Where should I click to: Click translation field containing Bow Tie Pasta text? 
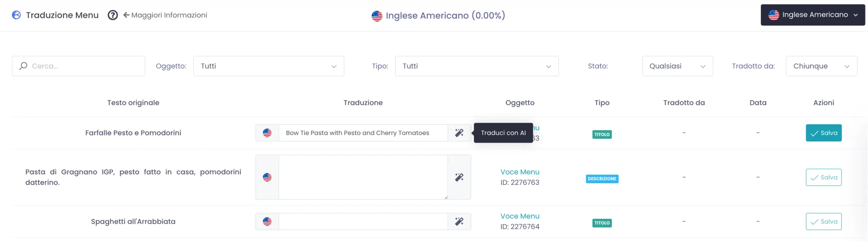[x=363, y=133]
